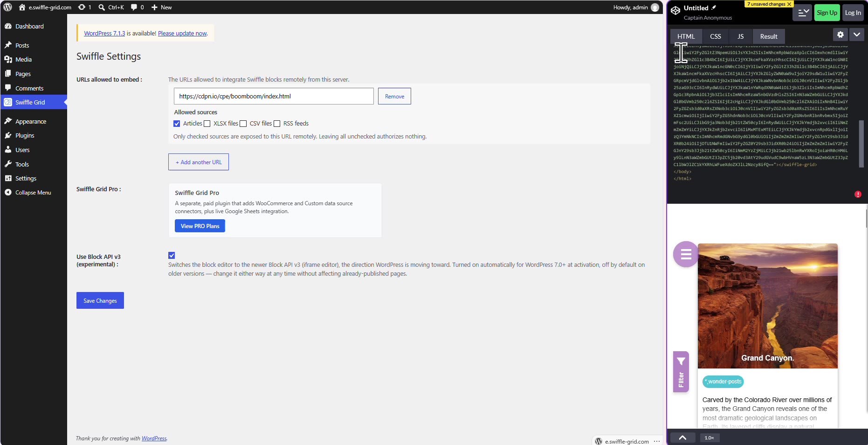Open the Ctrl+K search icon

point(102,7)
